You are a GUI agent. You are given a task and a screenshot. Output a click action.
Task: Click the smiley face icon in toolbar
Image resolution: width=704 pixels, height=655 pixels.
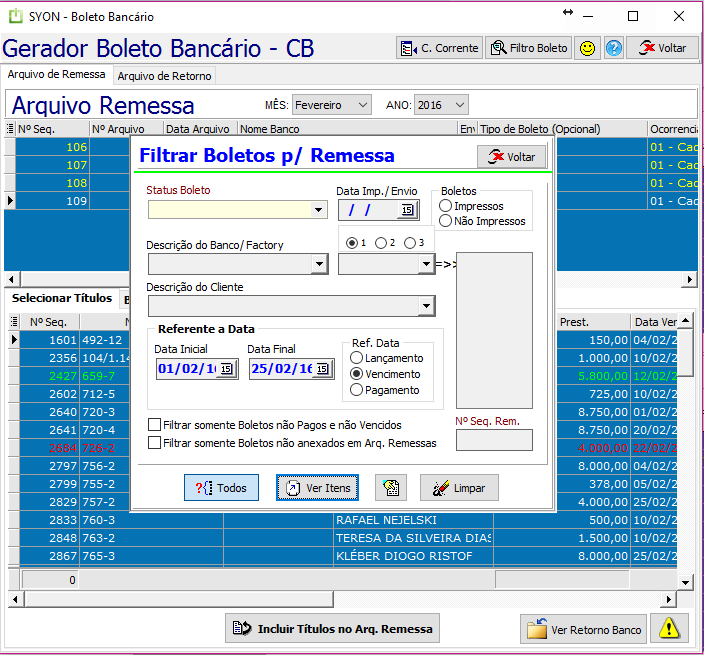(x=588, y=48)
